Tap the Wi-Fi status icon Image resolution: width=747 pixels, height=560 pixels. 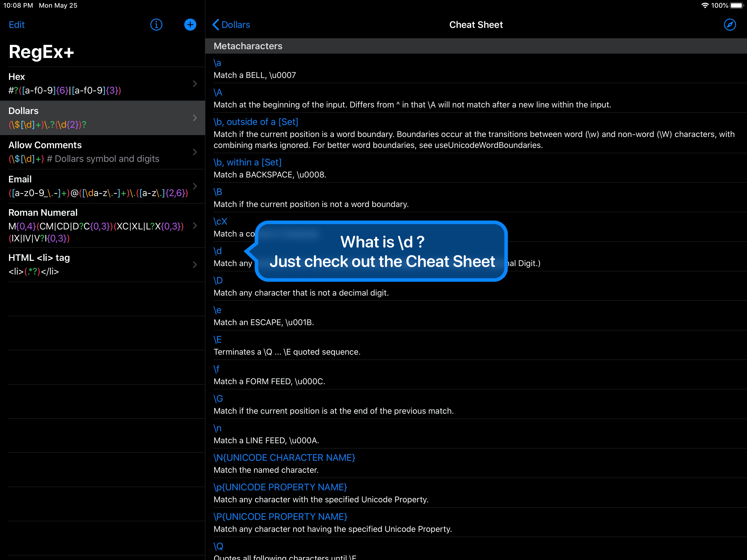click(705, 5)
